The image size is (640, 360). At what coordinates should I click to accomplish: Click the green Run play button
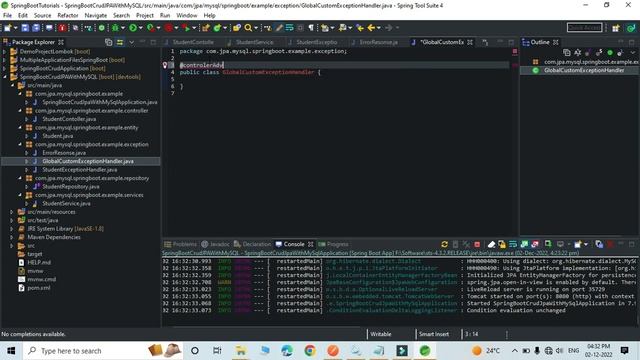(133, 28)
